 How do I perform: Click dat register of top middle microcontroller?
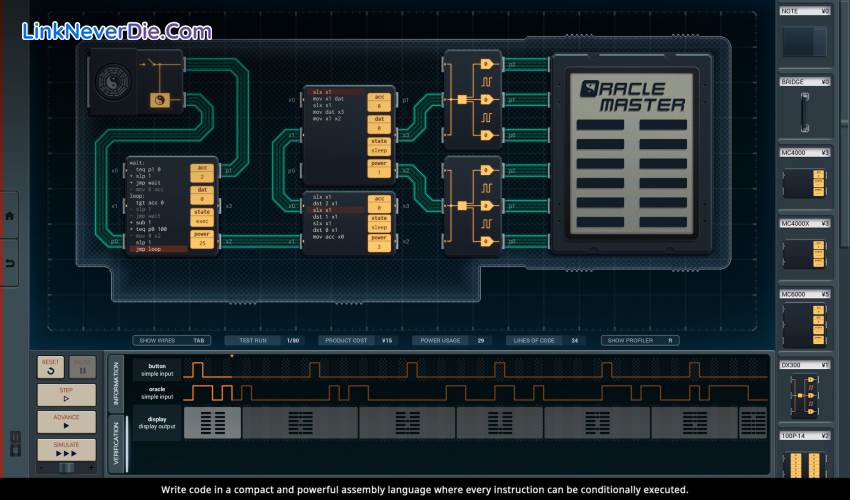pyautogui.click(x=379, y=124)
